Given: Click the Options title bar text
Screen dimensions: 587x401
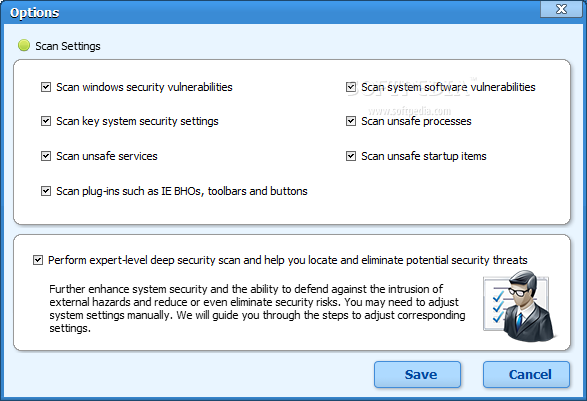Looking at the screenshot, I should [34, 12].
